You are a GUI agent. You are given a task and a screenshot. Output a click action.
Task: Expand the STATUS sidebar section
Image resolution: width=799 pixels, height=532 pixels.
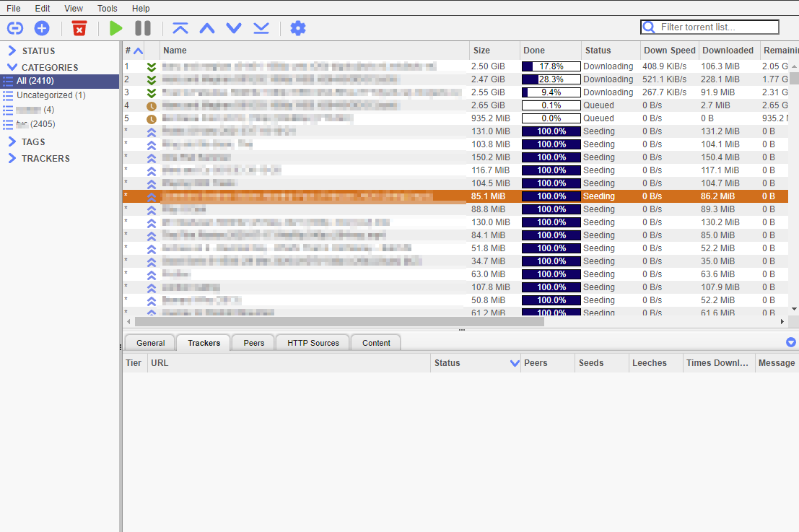pos(12,51)
